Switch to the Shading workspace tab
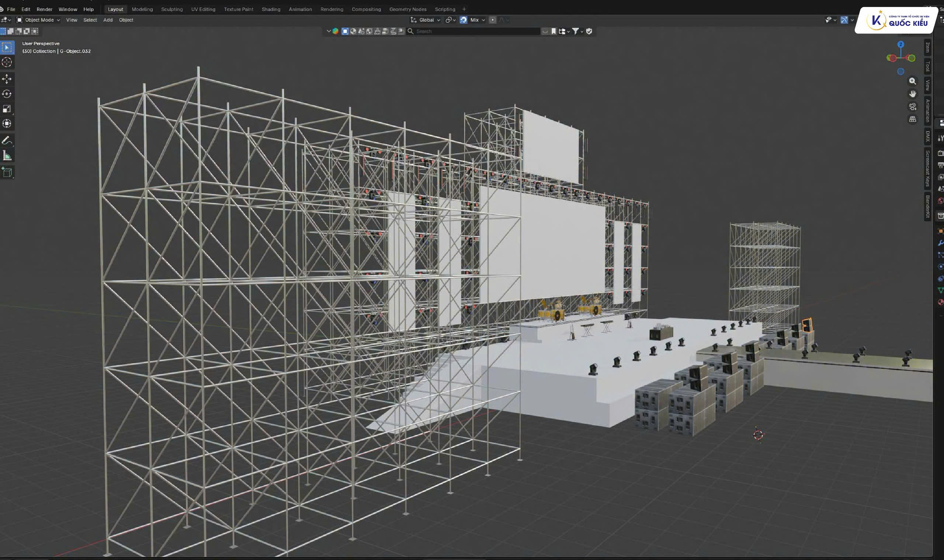The height and width of the screenshot is (560, 944). [x=271, y=9]
